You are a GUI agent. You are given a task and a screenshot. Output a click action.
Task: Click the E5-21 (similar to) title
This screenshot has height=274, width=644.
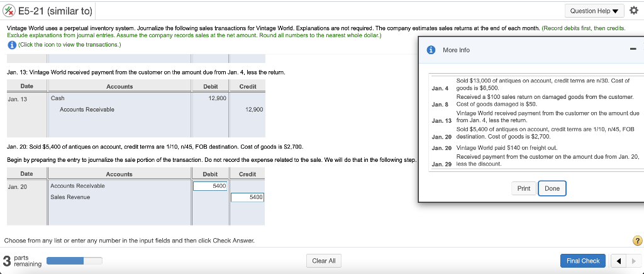(x=55, y=11)
